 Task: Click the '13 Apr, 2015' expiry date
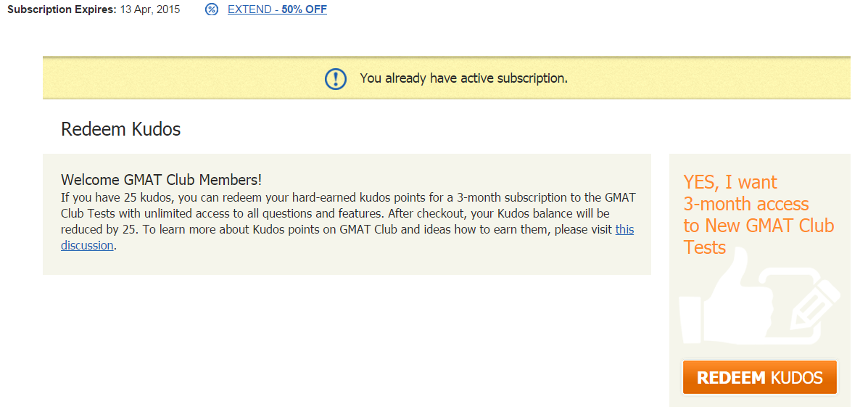tap(150, 9)
